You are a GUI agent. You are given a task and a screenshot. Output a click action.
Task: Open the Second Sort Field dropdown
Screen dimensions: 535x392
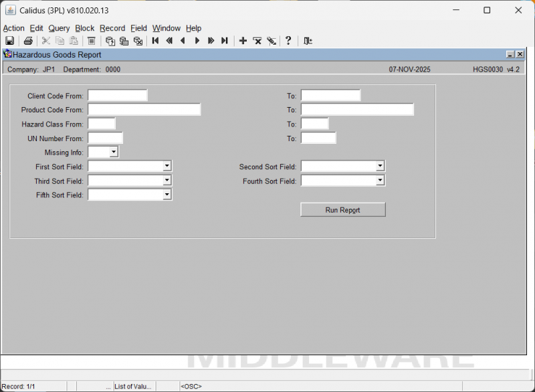point(380,166)
